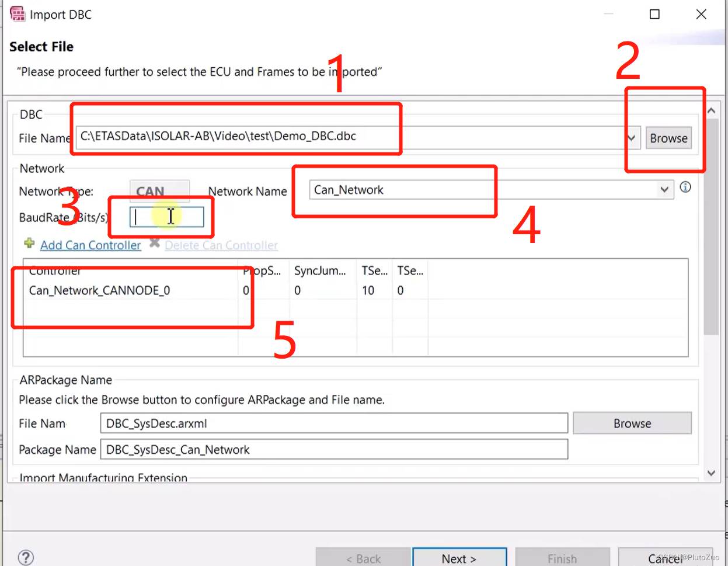The image size is (728, 566).
Task: Open the DBC File Name dropdown arrow
Action: 632,138
